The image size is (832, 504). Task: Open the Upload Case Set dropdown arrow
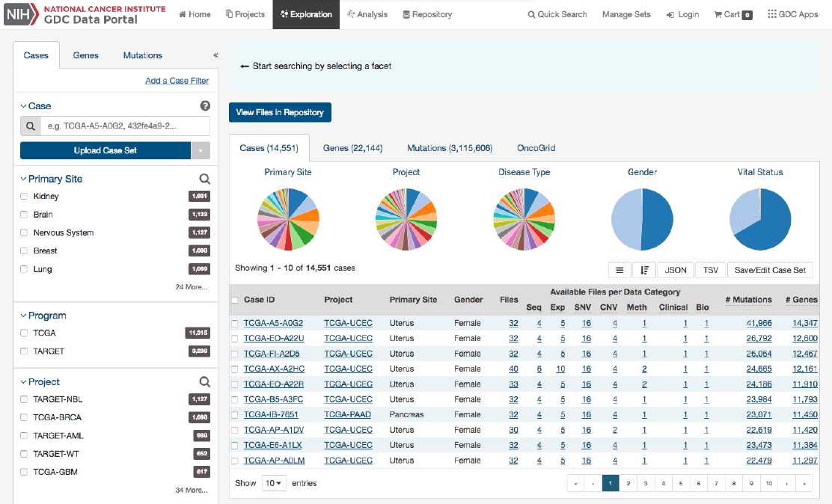201,150
